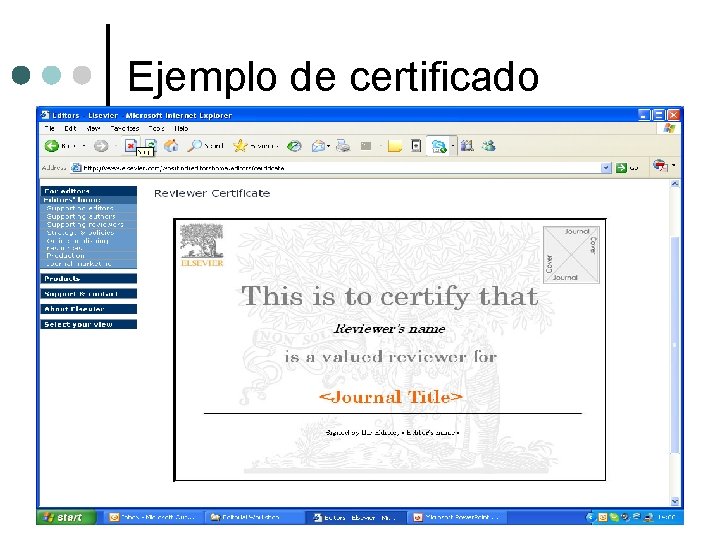Click the Stop loading icon

click(x=130, y=146)
